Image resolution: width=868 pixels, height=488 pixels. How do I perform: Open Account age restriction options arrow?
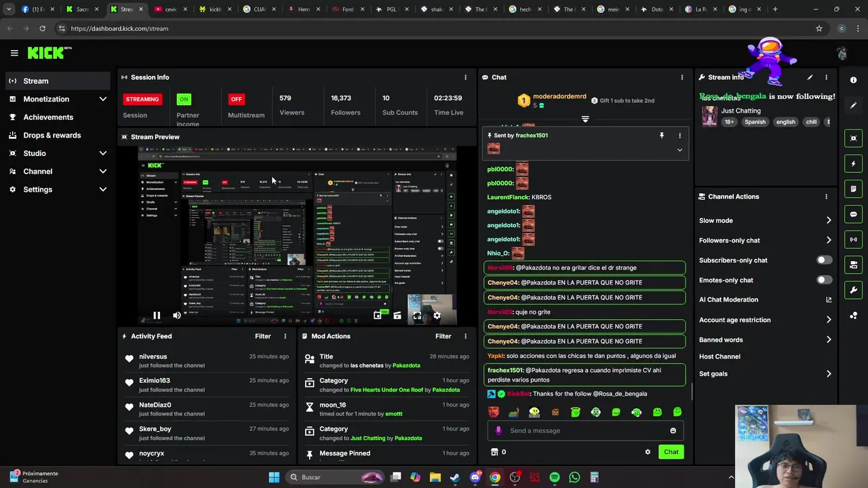[829, 320]
